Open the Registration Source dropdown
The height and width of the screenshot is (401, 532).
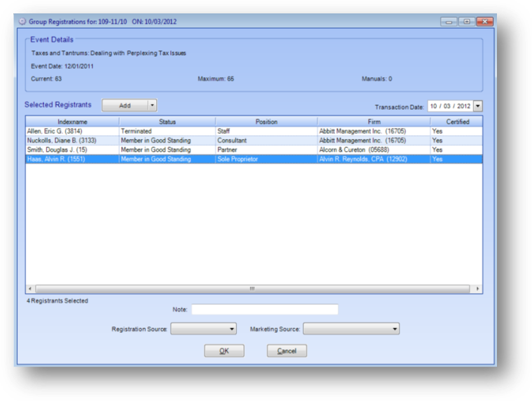204,329
